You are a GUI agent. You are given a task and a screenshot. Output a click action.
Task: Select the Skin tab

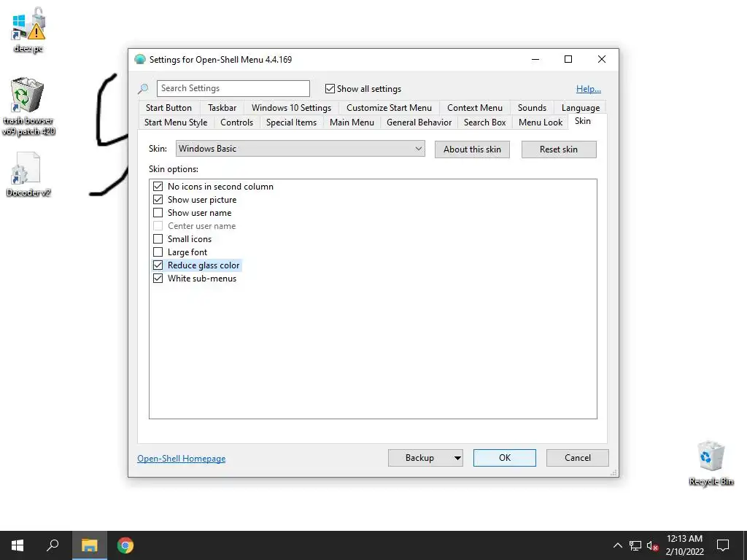[x=582, y=121]
